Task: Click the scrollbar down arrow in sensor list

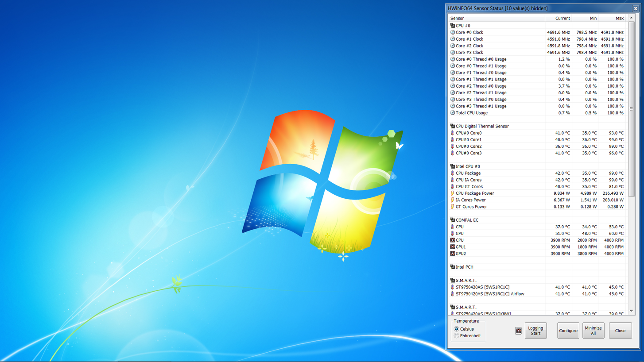Action: click(631, 311)
